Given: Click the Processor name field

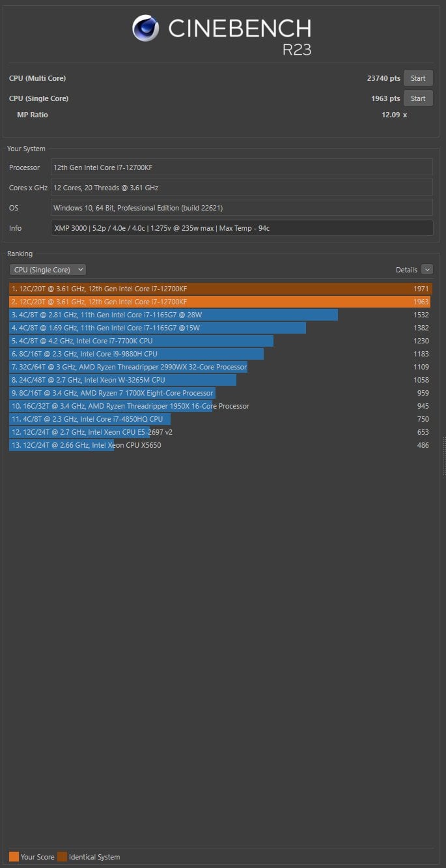Looking at the screenshot, I should [x=242, y=167].
